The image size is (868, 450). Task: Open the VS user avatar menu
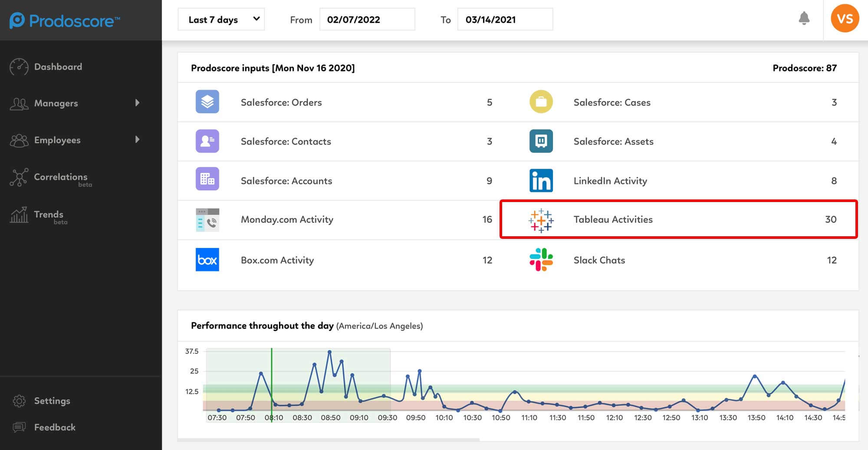pos(845,18)
